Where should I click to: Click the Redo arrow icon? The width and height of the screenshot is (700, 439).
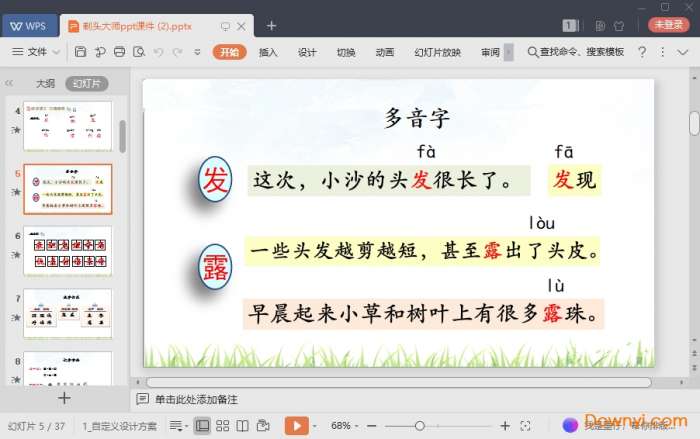(178, 52)
